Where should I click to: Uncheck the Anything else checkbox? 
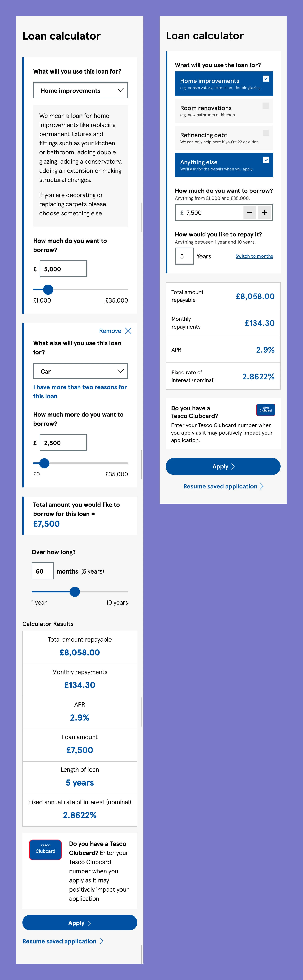click(x=266, y=160)
